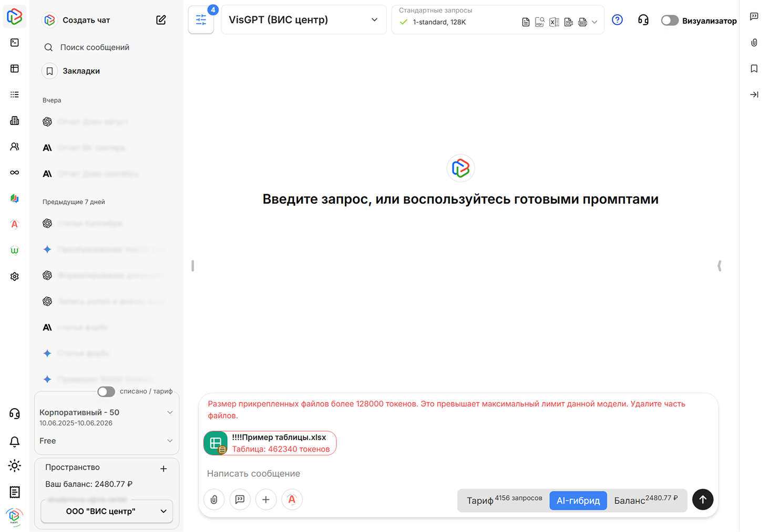Click the settings gear in the left sidebar
Image resolution: width=769 pixels, height=532 pixels.
click(x=14, y=276)
